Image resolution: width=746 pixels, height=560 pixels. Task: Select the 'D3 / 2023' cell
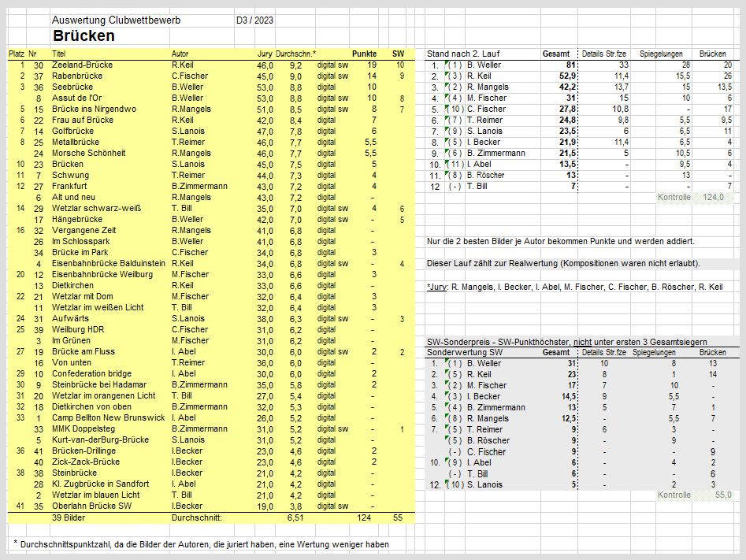[x=254, y=20]
